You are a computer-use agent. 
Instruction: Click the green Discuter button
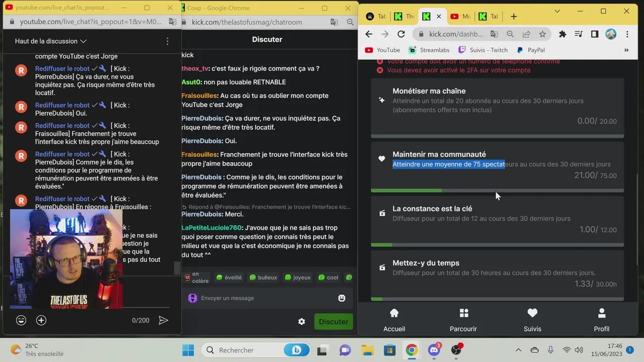point(333,322)
